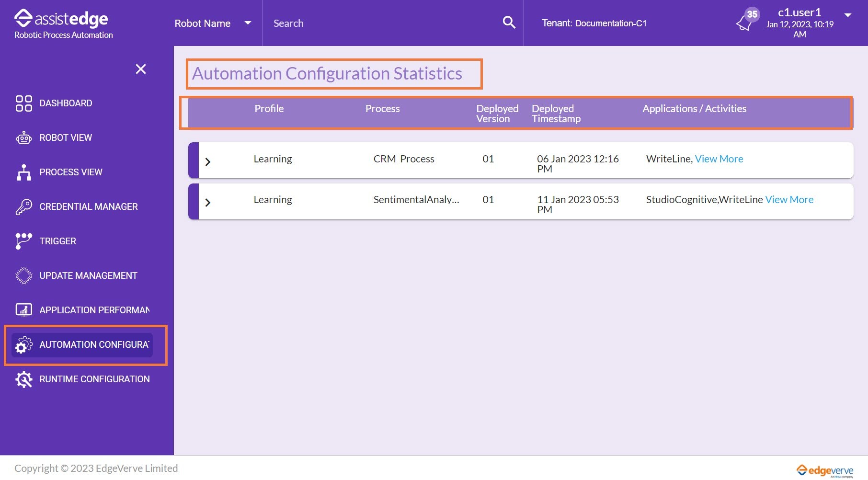Viewport: 868px width, 480px height.
Task: Click the Runtime Configuration wrench-gear icon
Action: [24, 379]
